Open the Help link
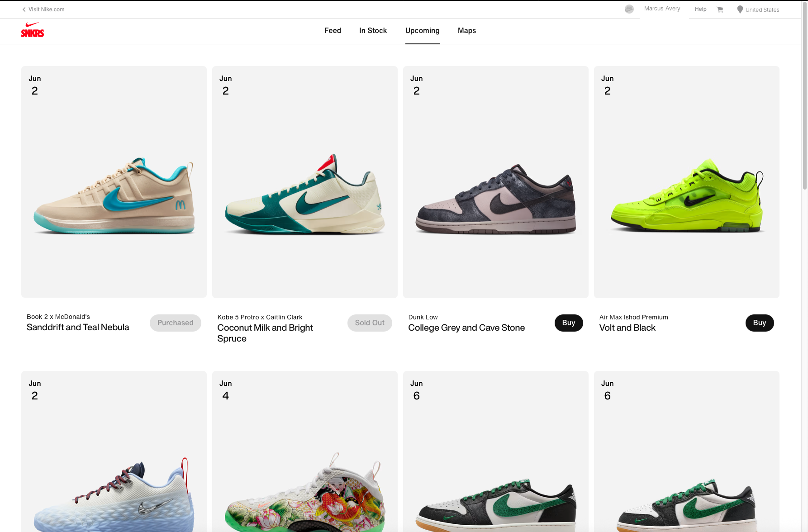 700,9
